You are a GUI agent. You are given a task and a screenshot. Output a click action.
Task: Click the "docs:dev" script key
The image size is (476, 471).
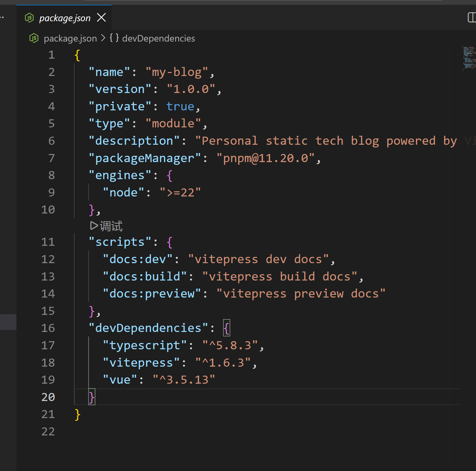coord(138,259)
